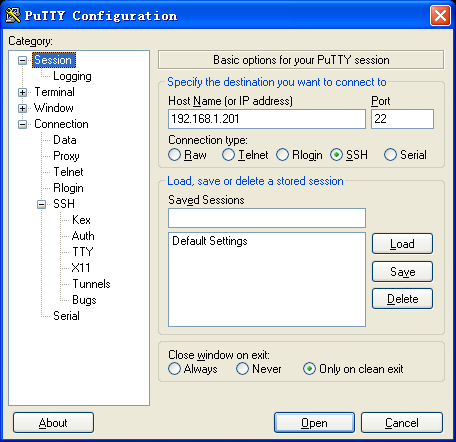Image resolution: width=456 pixels, height=442 pixels.
Task: Focus the Host Name input field
Action: 267,119
